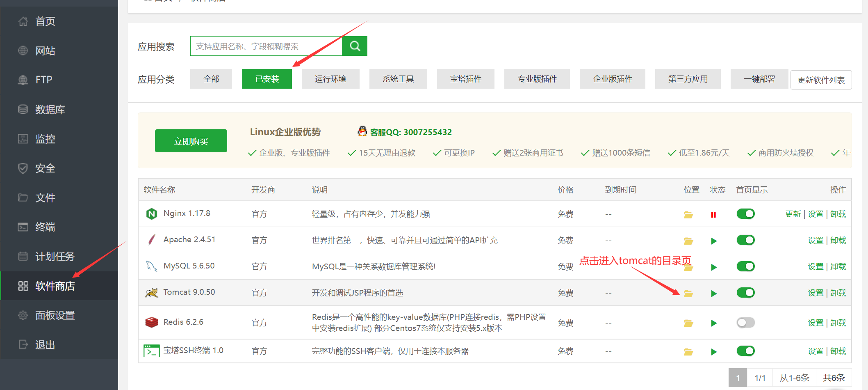
Task: Click the search magnifier button
Action: tap(355, 46)
